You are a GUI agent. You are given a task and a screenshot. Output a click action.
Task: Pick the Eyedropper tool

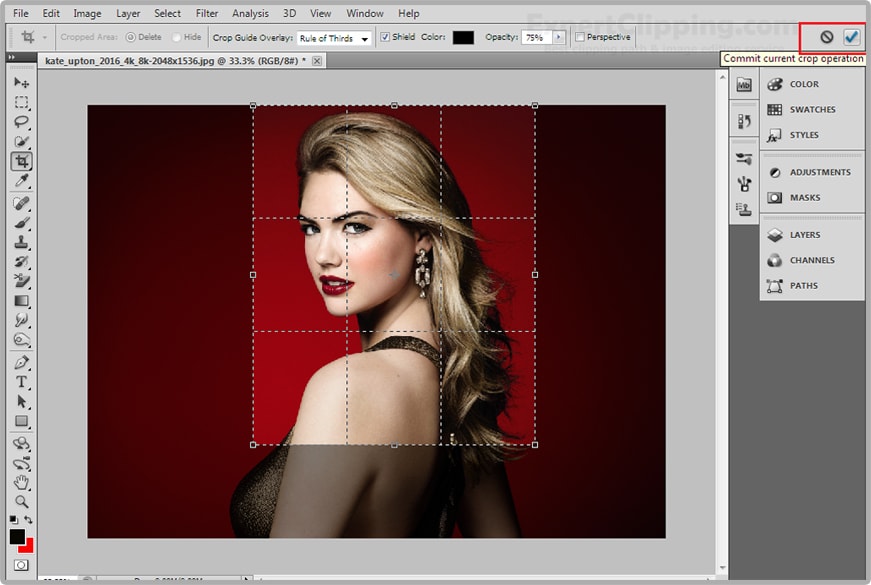coord(21,181)
